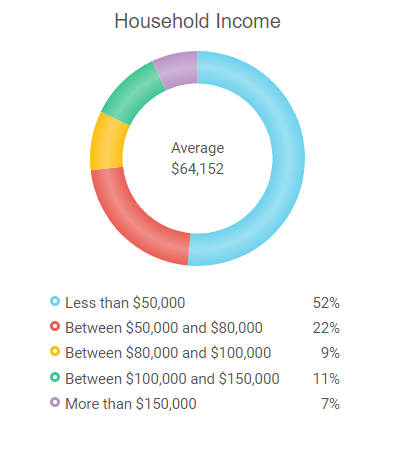Click the yellow legend circle icon
Viewport: 396px width, 451px height.
click(55, 351)
